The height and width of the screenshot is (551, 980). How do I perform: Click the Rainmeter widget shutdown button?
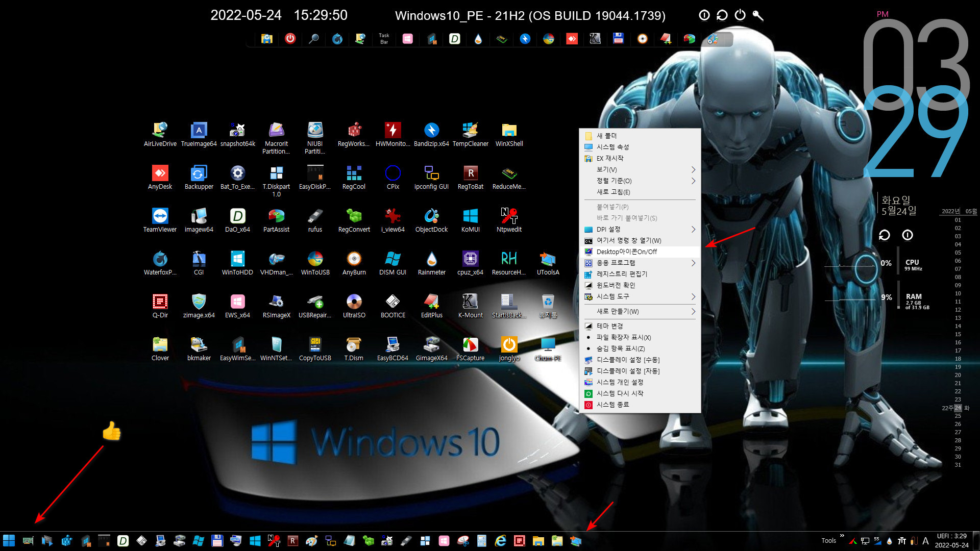[908, 235]
